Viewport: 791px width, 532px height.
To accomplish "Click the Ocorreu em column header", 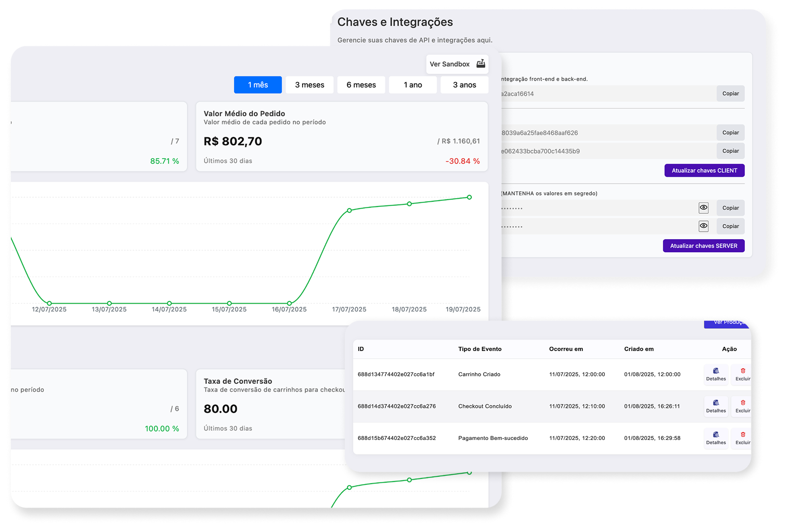I will [566, 349].
